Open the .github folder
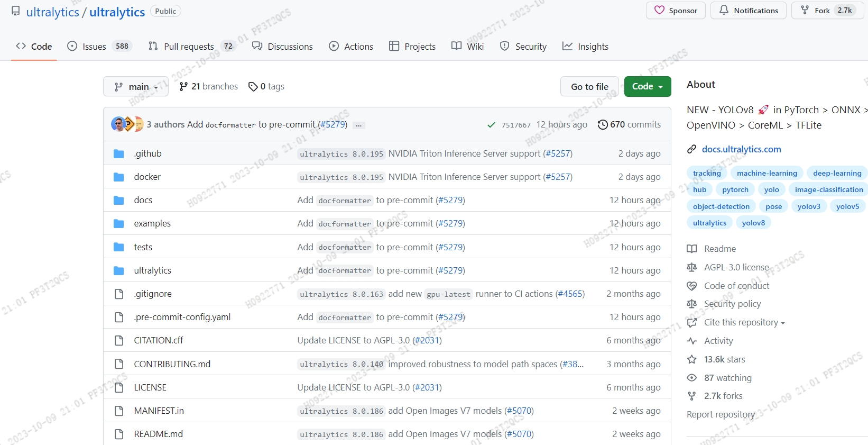Image resolution: width=868 pixels, height=445 pixels. tap(147, 153)
